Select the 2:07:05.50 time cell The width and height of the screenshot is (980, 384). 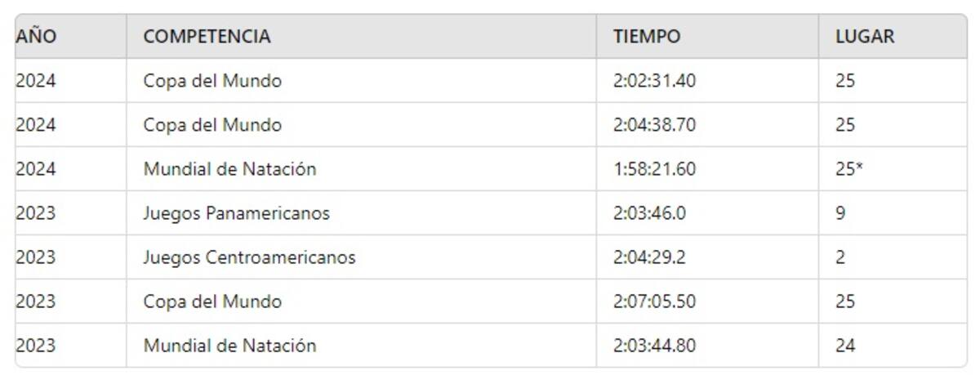click(x=655, y=301)
